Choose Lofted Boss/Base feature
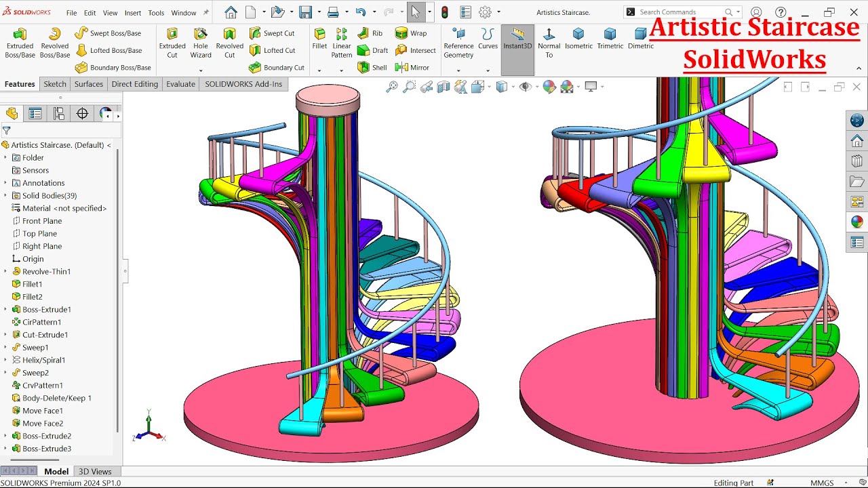868x488 pixels. (108, 50)
